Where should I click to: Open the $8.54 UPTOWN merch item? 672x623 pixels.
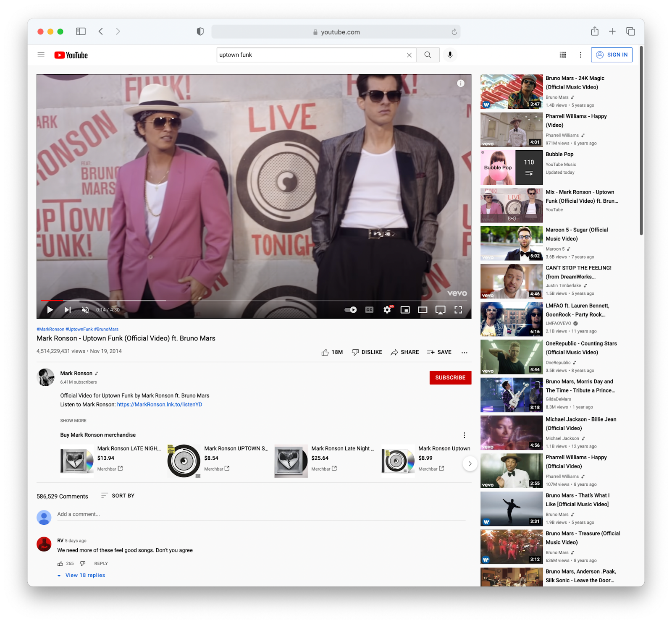pyautogui.click(x=218, y=461)
